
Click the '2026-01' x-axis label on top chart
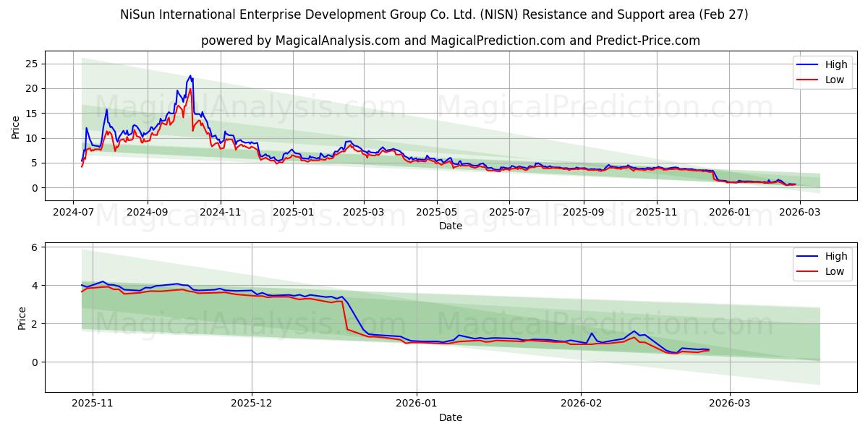coord(729,213)
